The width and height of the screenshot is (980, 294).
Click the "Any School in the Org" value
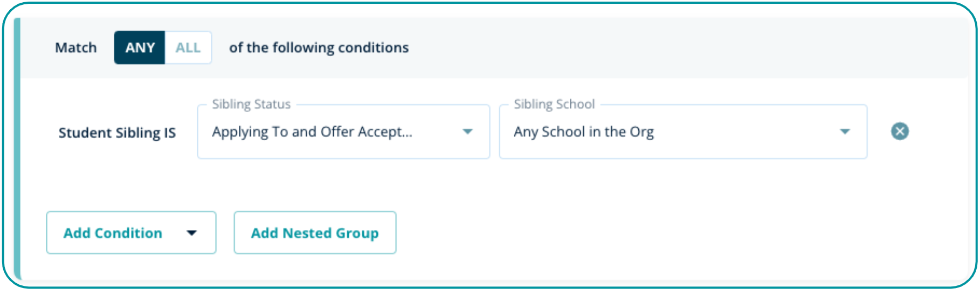[x=584, y=132]
